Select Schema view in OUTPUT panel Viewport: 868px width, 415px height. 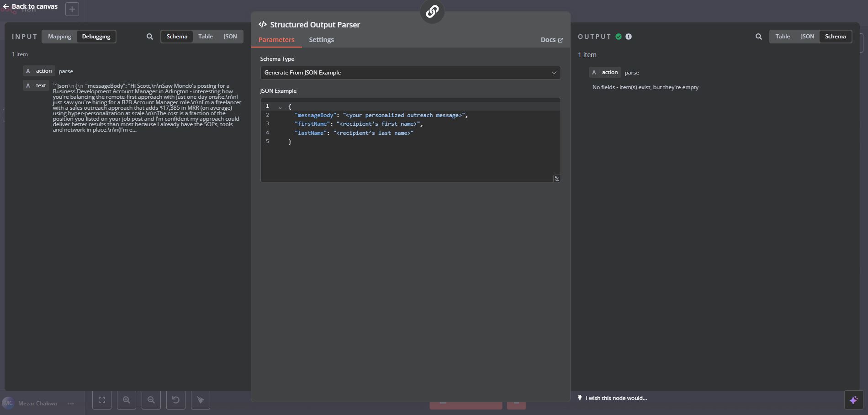836,37
